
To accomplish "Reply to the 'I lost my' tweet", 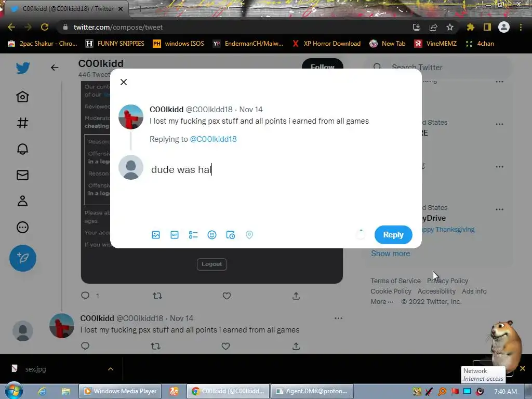I will [85, 345].
